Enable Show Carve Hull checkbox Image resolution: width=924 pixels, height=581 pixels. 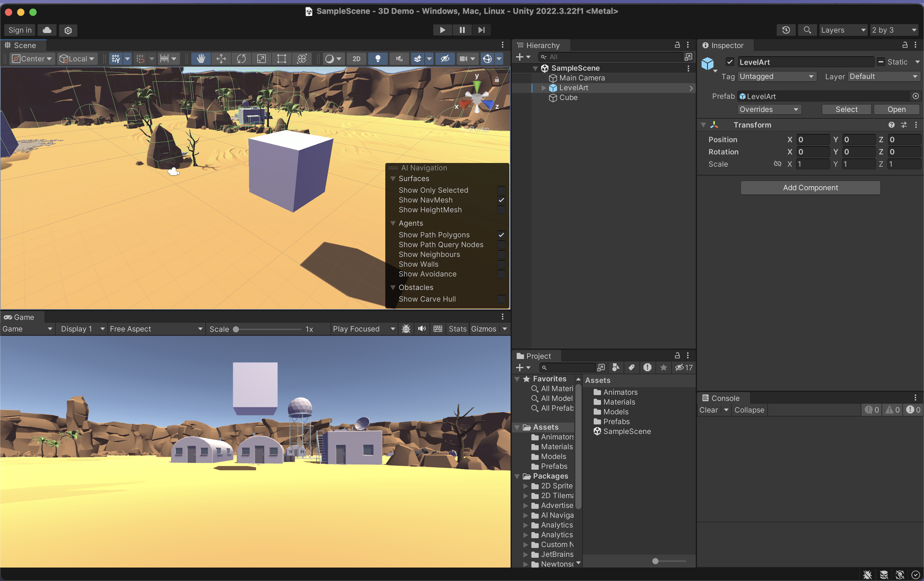click(x=501, y=299)
